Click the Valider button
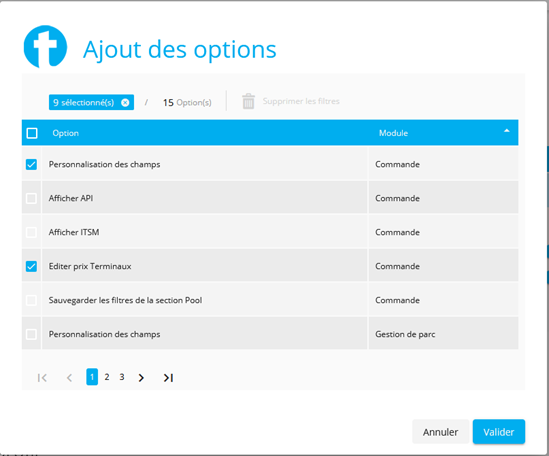The image size is (549, 456). (499, 432)
